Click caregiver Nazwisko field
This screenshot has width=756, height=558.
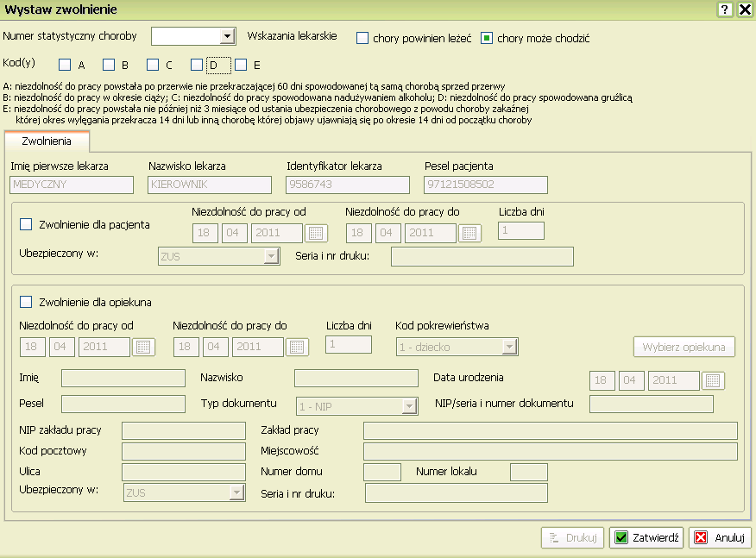click(x=356, y=379)
